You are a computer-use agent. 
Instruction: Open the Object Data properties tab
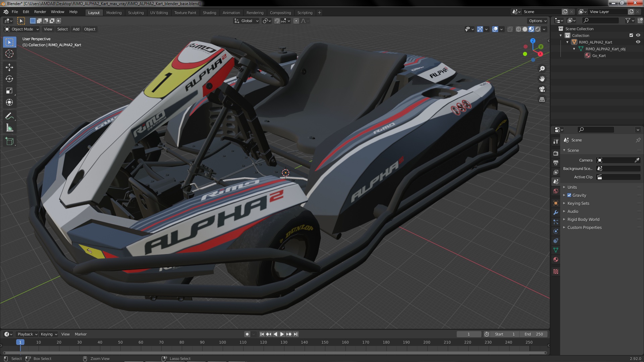pyautogui.click(x=556, y=250)
